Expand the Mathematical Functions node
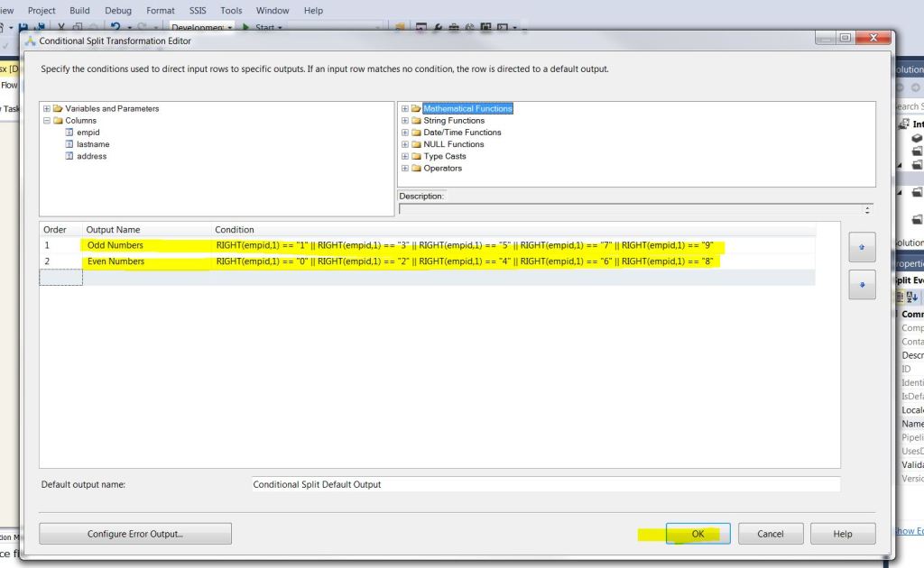Image resolution: width=924 pixels, height=568 pixels. coord(405,108)
